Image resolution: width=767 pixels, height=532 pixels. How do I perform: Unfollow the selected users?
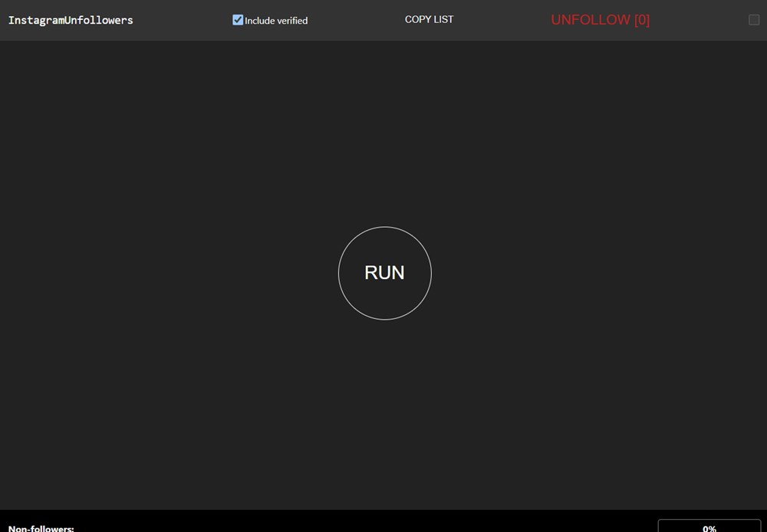pos(600,20)
